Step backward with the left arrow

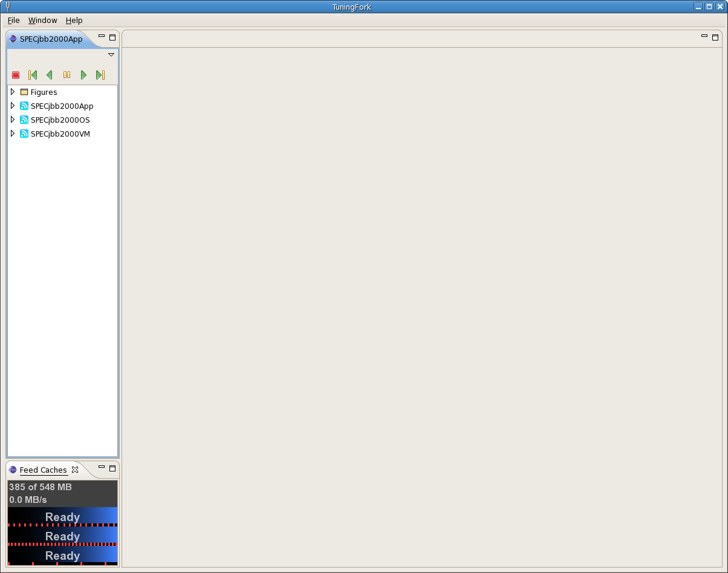pos(50,75)
